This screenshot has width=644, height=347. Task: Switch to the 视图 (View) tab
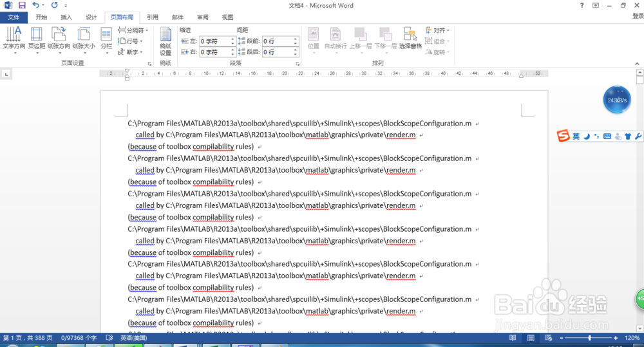[227, 17]
